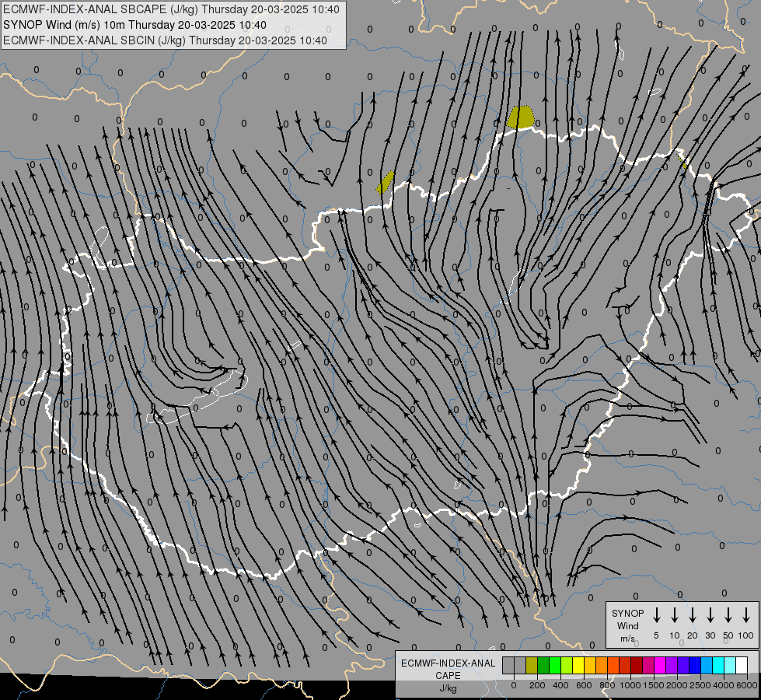This screenshot has height=700, width=761.
Task: Click the 200 tick label on CAPE scale
Action: click(537, 685)
